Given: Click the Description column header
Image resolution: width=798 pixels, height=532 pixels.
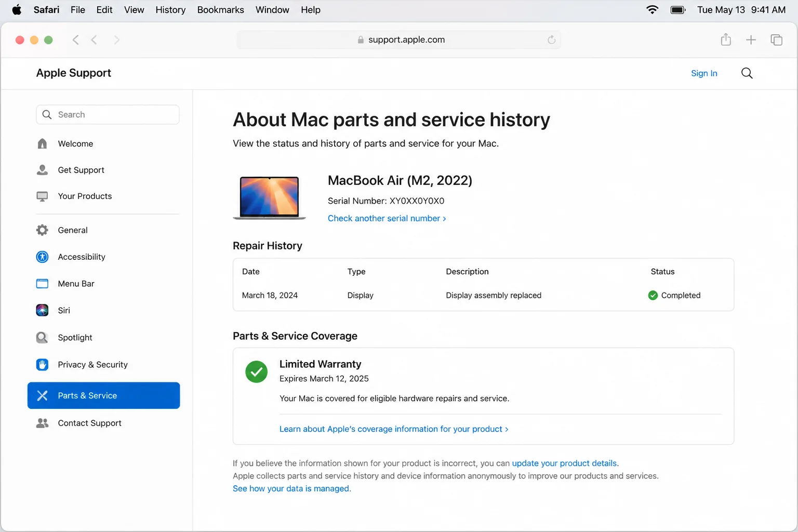Looking at the screenshot, I should coord(467,272).
